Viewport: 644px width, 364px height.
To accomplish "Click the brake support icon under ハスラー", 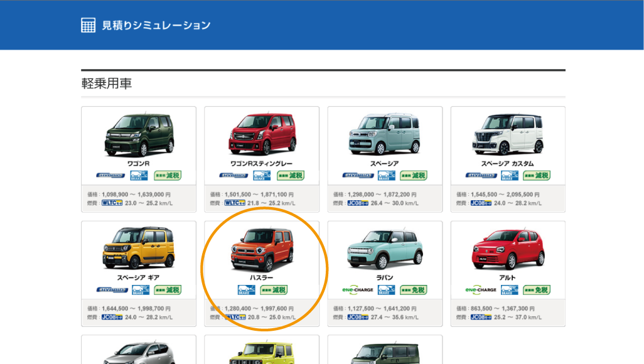I will [x=247, y=290].
